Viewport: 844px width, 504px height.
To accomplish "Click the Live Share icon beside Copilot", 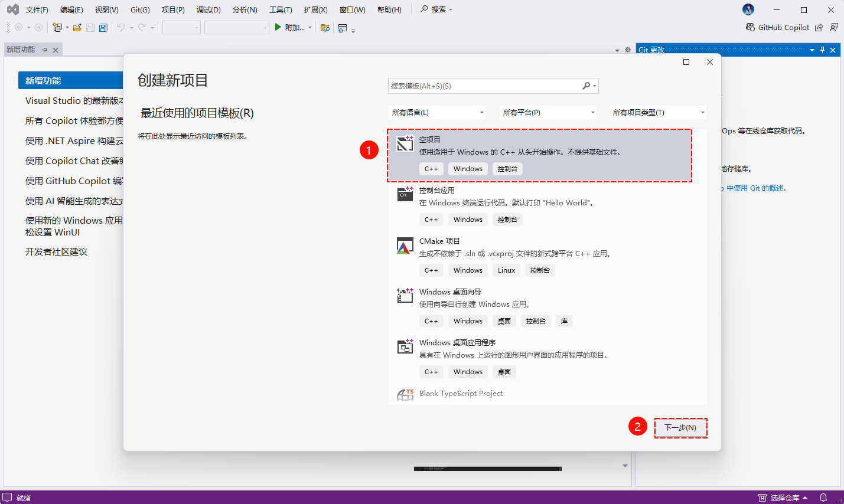I will click(x=819, y=28).
